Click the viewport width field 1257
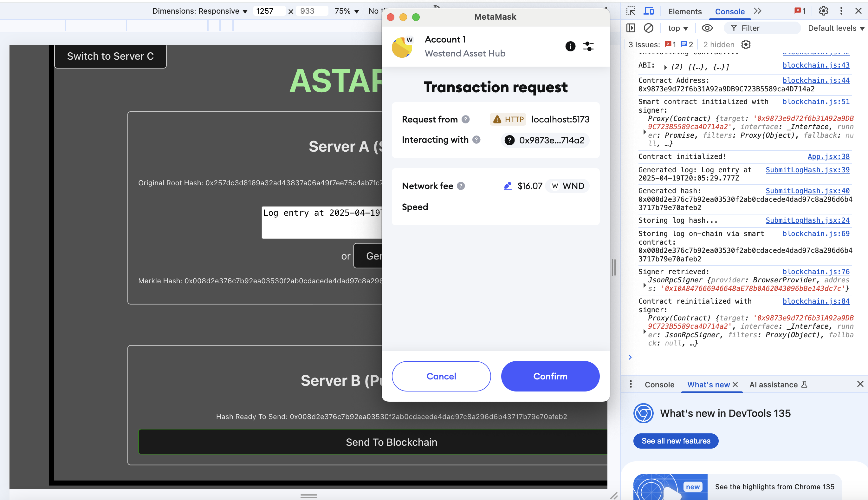The width and height of the screenshot is (868, 500). [x=269, y=11]
